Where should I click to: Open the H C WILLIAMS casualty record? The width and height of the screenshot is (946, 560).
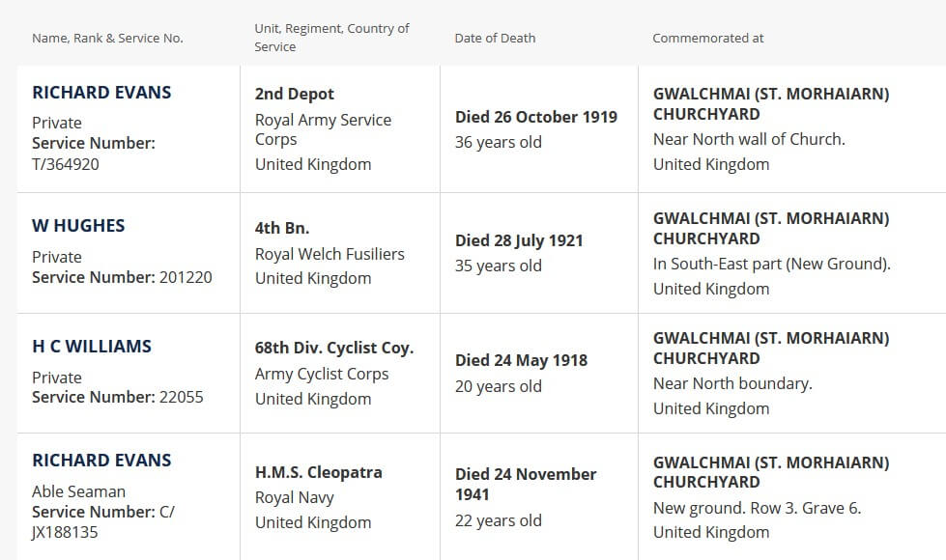[92, 347]
